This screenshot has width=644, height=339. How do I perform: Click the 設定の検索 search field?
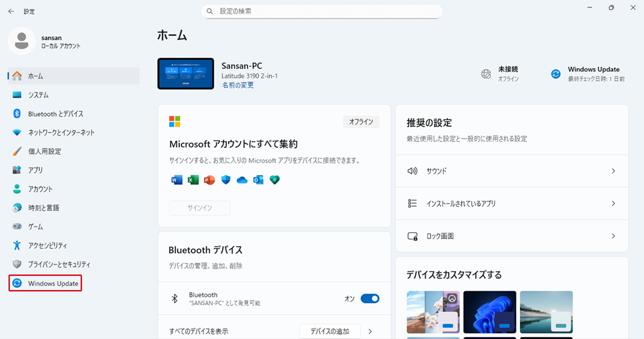click(322, 11)
